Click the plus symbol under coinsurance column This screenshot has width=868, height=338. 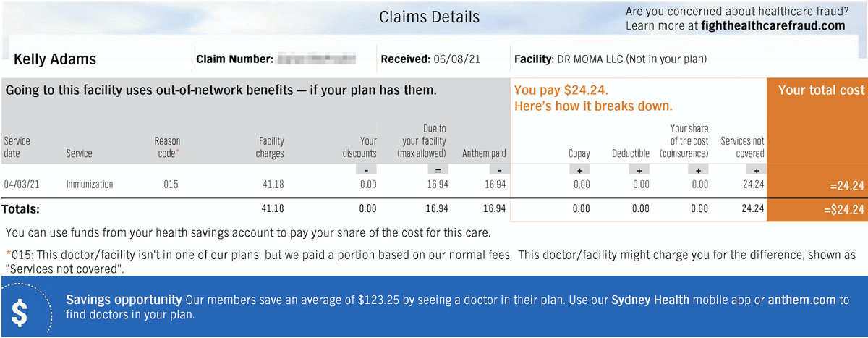[698, 169]
